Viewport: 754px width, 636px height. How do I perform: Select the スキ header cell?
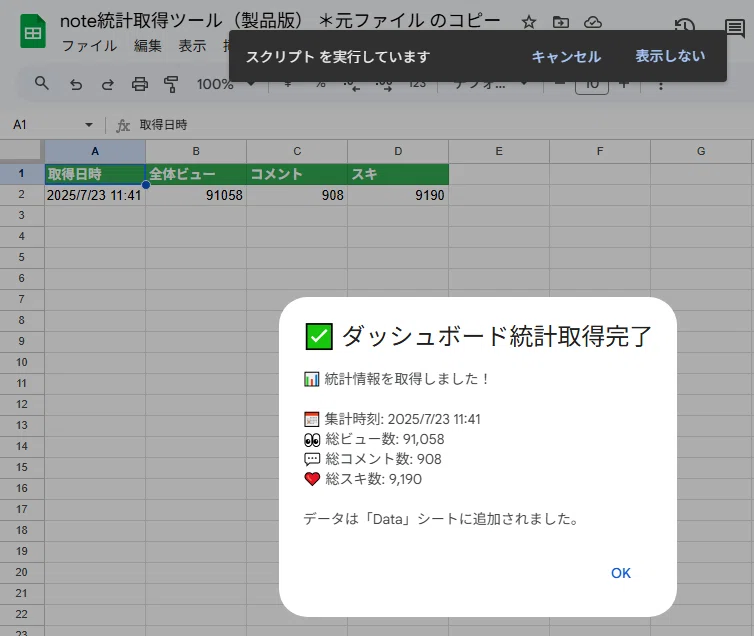tap(398, 174)
